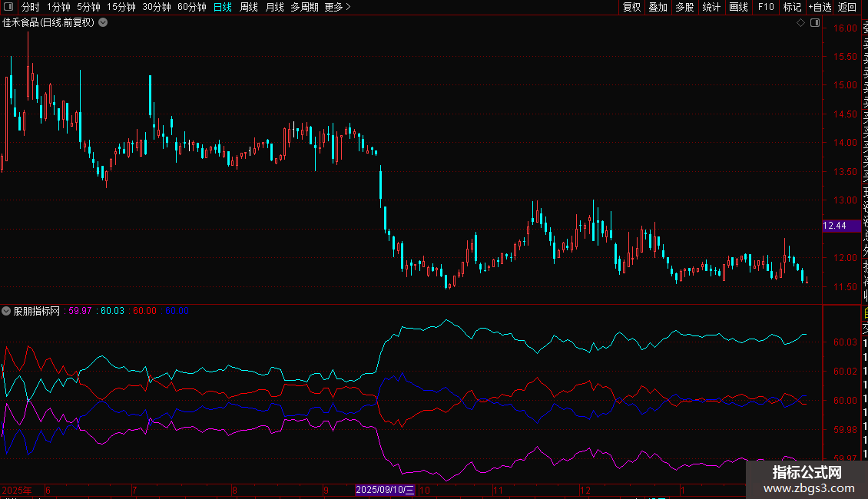Image resolution: width=868 pixels, height=499 pixels.
Task: Open the 多周期 multi-period view
Action: point(304,7)
